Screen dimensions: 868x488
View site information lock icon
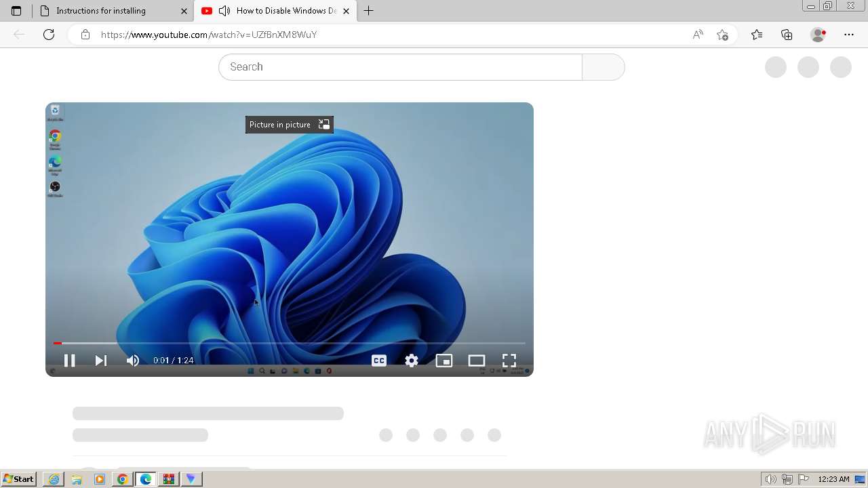pyautogui.click(x=85, y=35)
